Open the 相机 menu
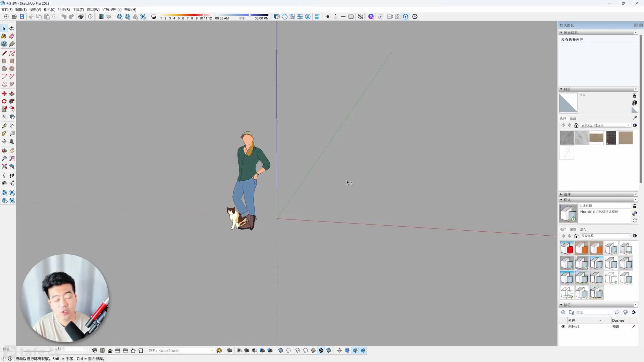Viewport: 644px width, 362px height. (x=49, y=9)
